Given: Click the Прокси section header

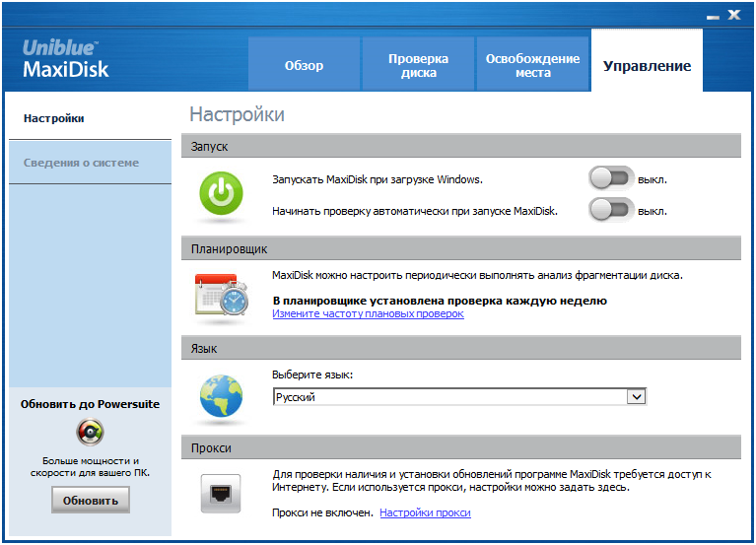Looking at the screenshot, I should (x=461, y=447).
